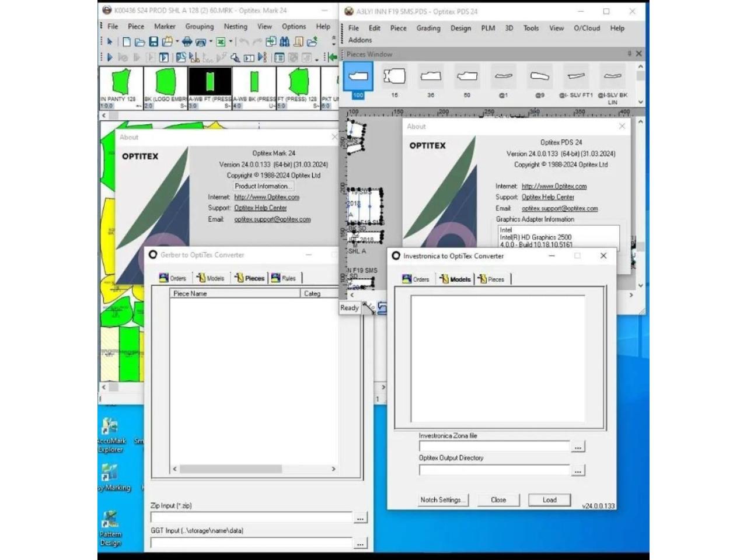
Task: Pin the Pieces Window using pushpin icon
Action: tap(629, 54)
